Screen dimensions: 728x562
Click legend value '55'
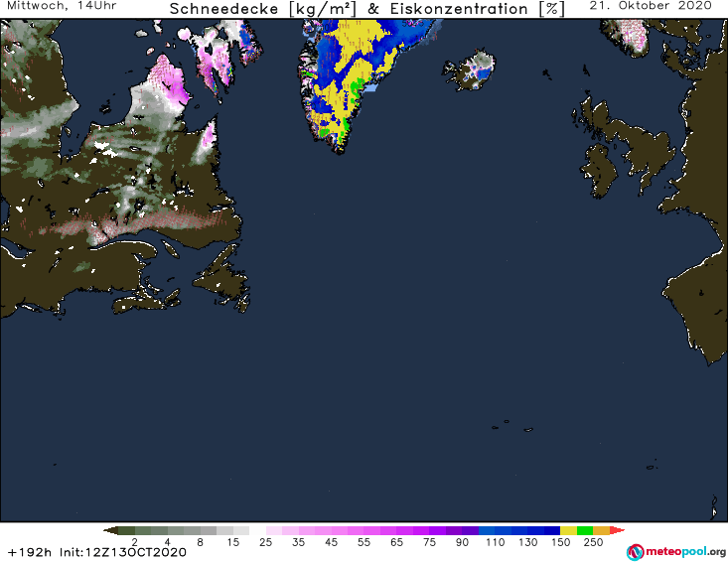(364, 542)
